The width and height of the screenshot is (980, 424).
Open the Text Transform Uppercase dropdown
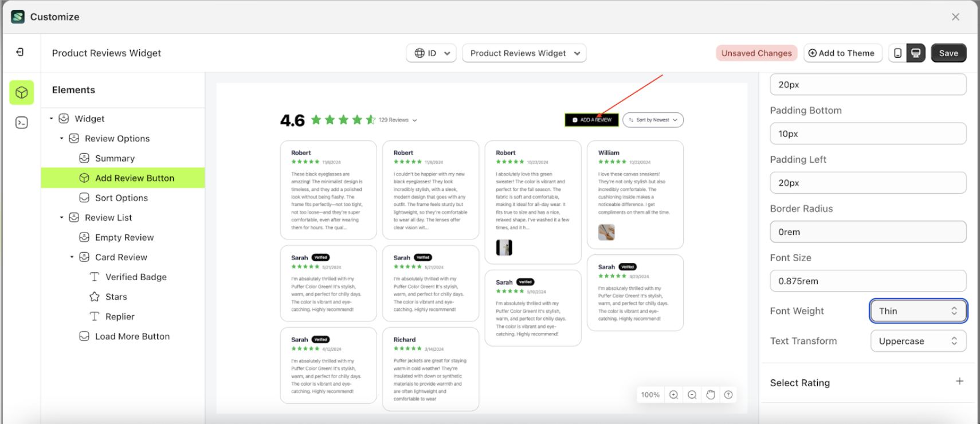(918, 341)
